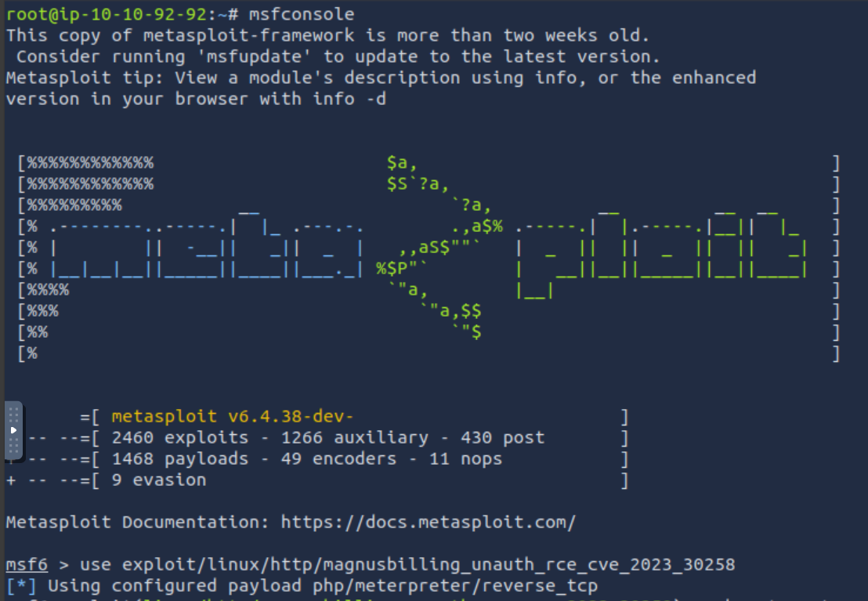
Task: Click the 1468 payloads count text
Action: (x=180, y=459)
